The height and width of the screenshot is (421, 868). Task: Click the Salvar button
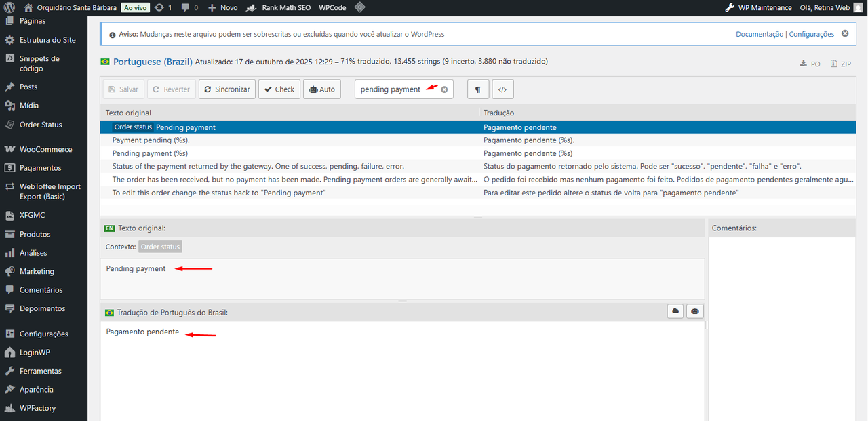click(x=123, y=89)
